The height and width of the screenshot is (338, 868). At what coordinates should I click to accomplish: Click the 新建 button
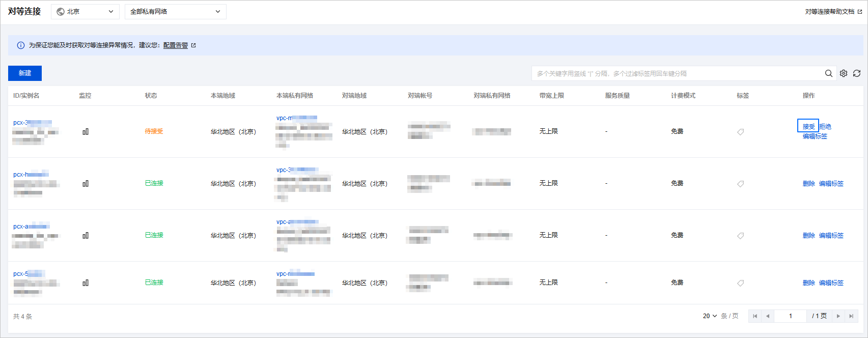click(25, 73)
